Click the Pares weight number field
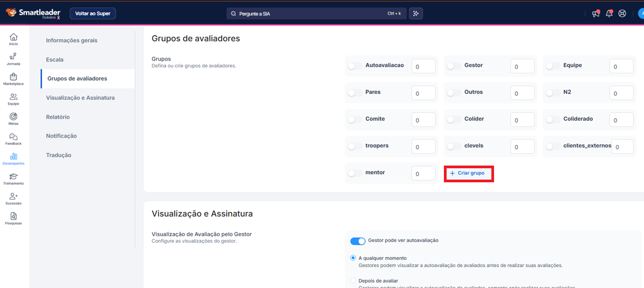This screenshot has width=644, height=288. click(423, 93)
